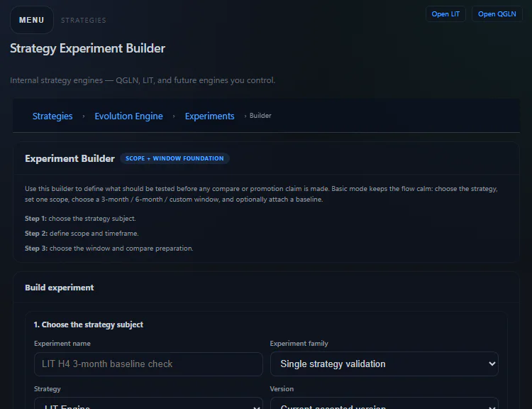Open the MENU button

[x=31, y=20]
